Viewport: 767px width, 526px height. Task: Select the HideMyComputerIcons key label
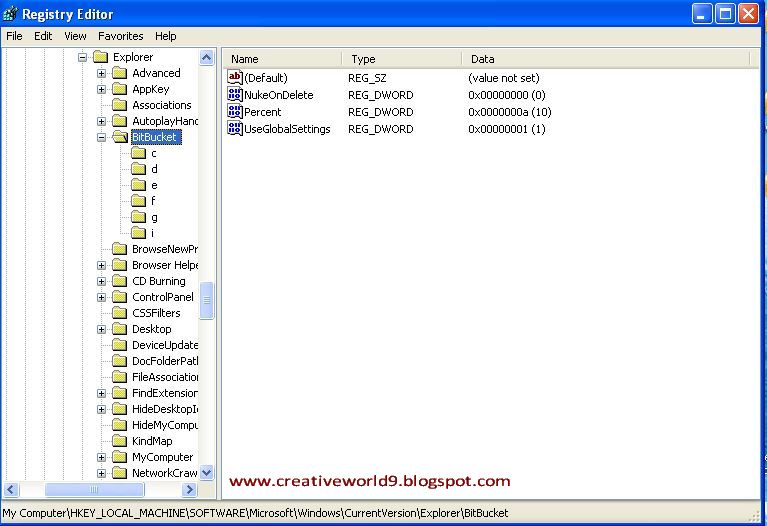pyautogui.click(x=165, y=425)
